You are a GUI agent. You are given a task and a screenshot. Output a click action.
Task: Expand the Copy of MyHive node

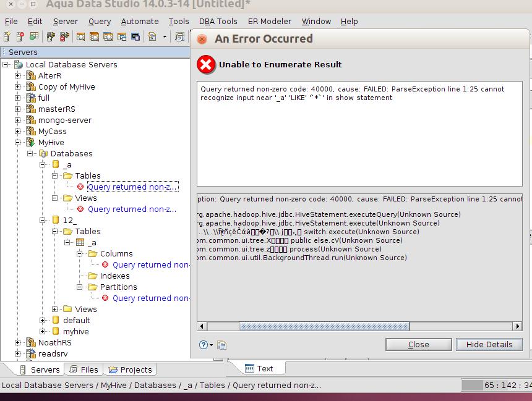tap(18, 87)
